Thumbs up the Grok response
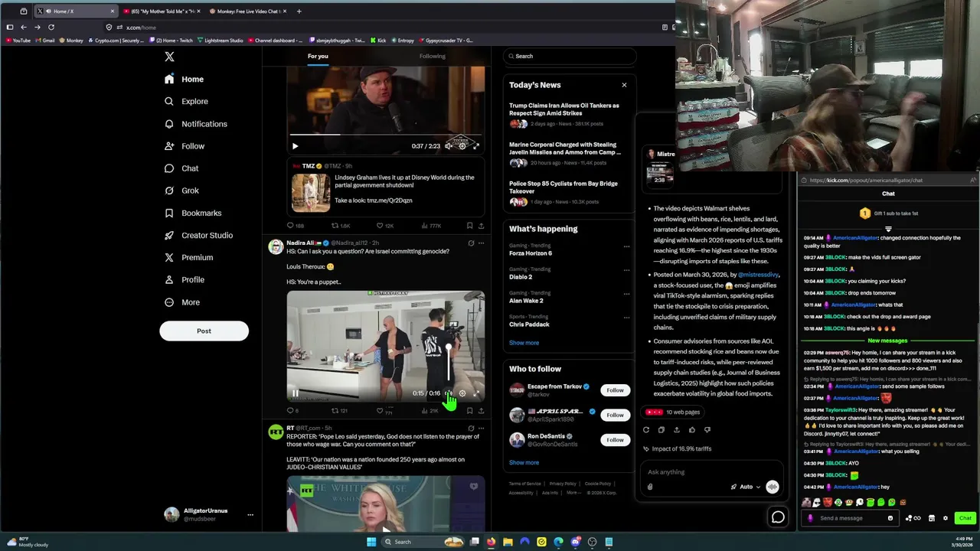Viewport: 980px width, 551px height. [692, 430]
